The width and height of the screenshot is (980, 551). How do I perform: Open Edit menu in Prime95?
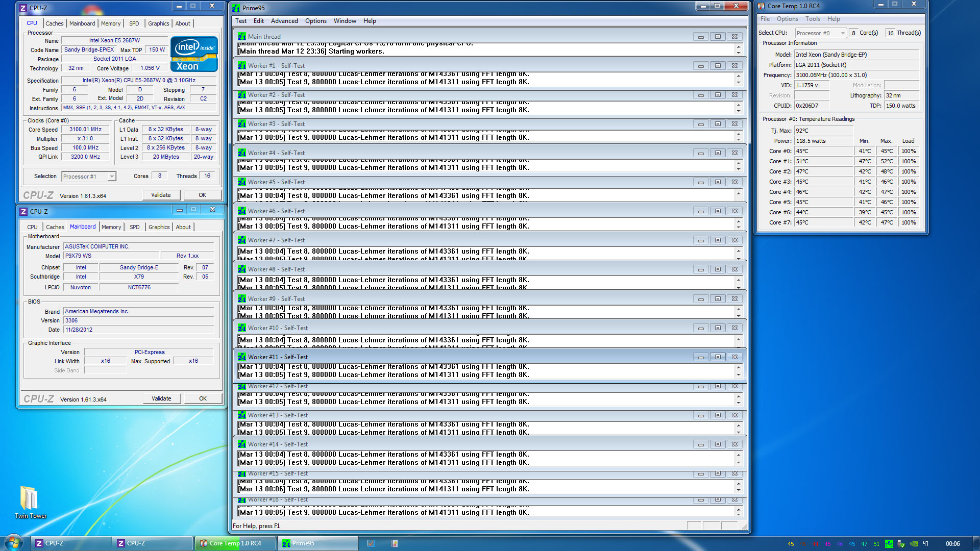point(259,21)
